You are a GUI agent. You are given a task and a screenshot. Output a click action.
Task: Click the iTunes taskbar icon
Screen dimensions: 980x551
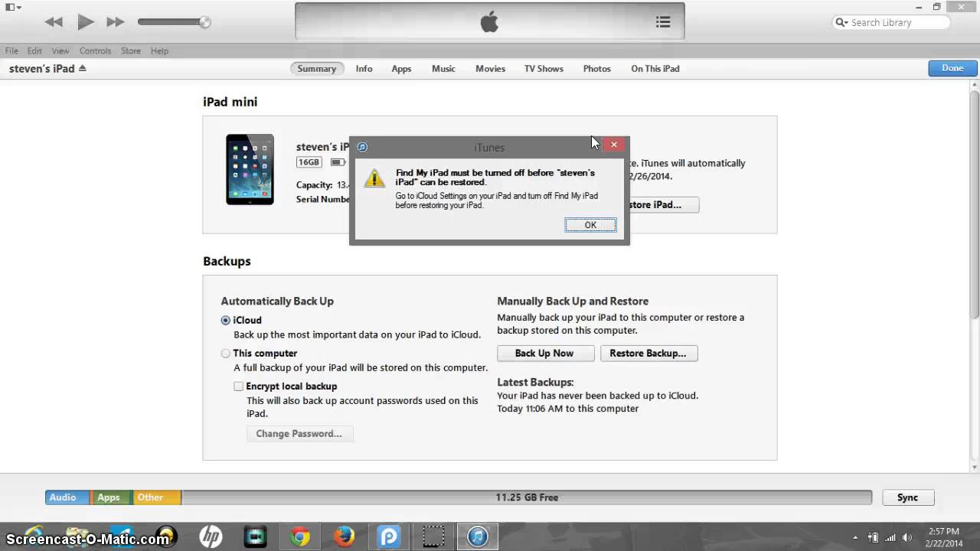click(478, 536)
